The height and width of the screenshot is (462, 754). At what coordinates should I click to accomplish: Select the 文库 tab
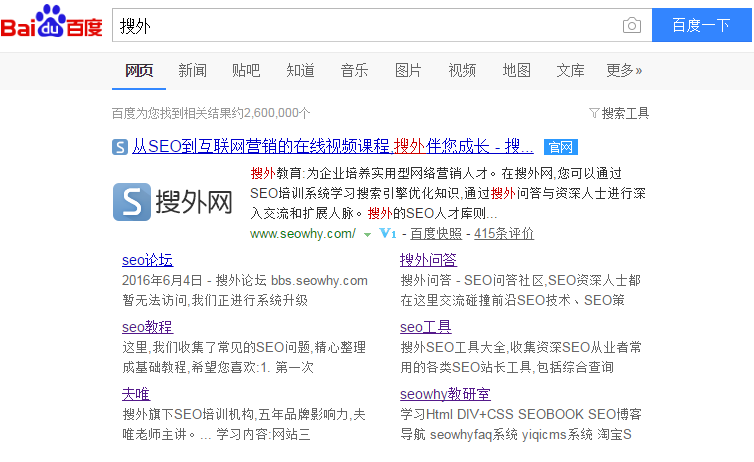[x=570, y=71]
